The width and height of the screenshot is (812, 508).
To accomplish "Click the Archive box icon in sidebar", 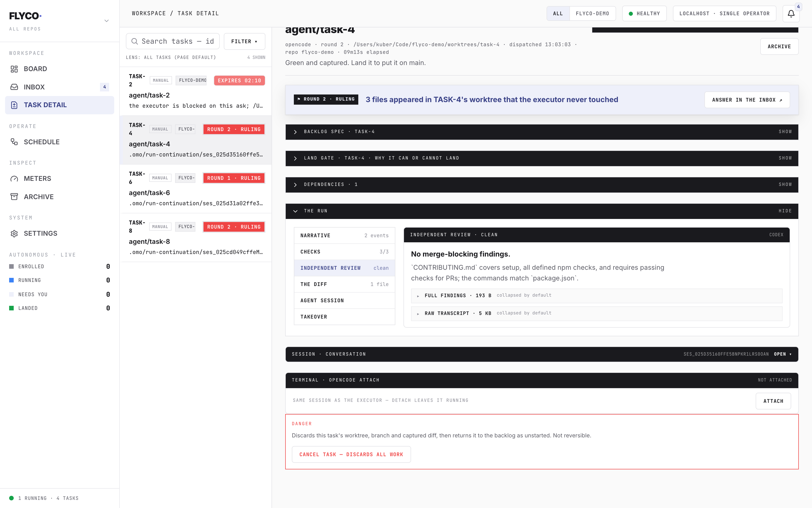I will [x=14, y=197].
